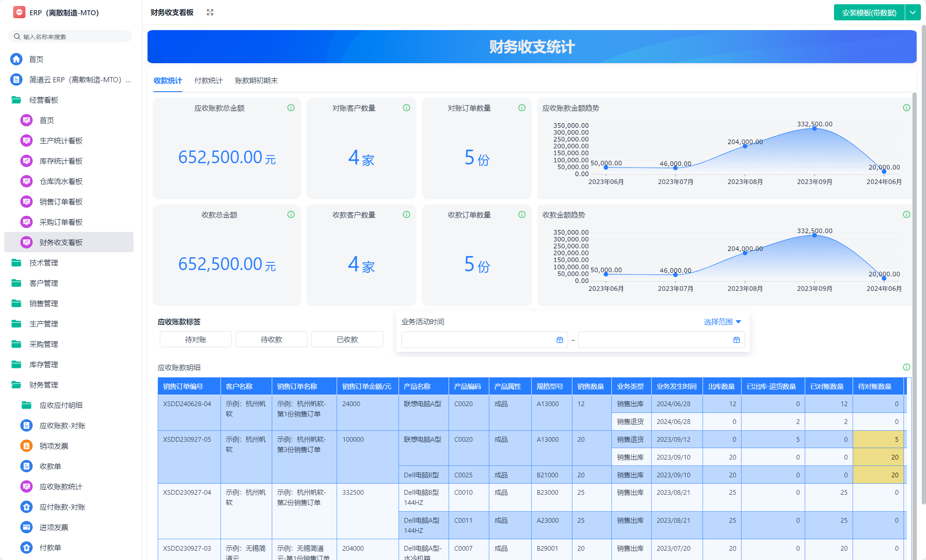This screenshot has width=926, height=560.
Task: Open dropdown arrow next to 安装模板 button
Action: (x=912, y=13)
